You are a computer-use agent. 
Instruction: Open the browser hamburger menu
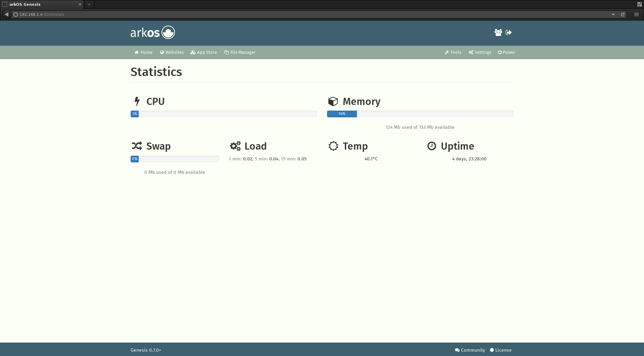coord(636,14)
